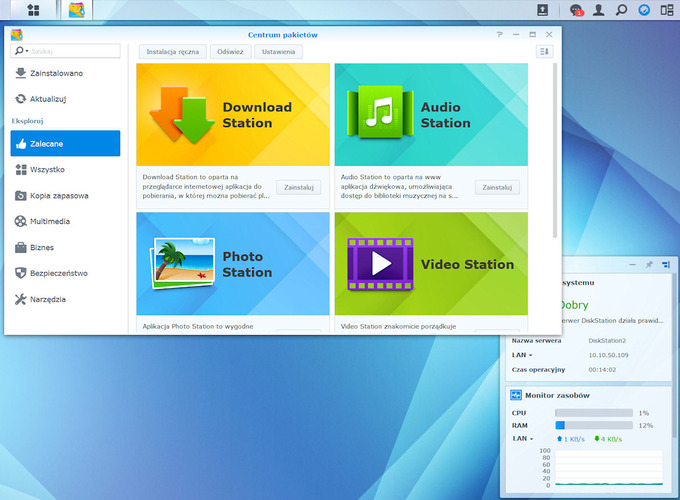Viewport: 680px width, 500px height.
Task: Click the Odśwież button
Action: point(230,52)
